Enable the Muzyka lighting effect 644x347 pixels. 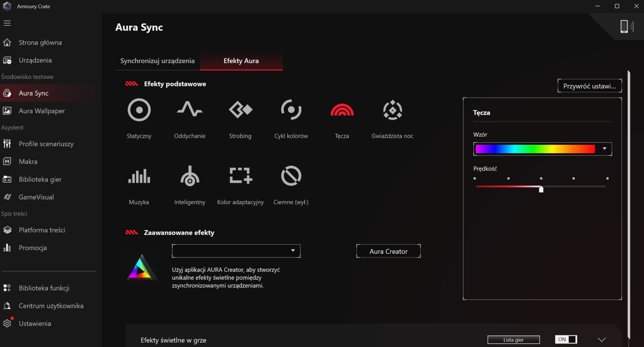[x=139, y=176]
